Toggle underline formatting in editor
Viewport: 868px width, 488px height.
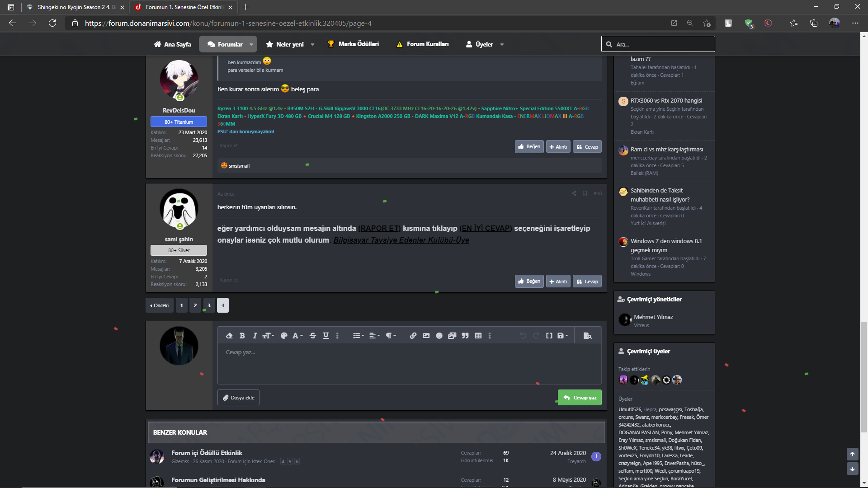point(326,336)
